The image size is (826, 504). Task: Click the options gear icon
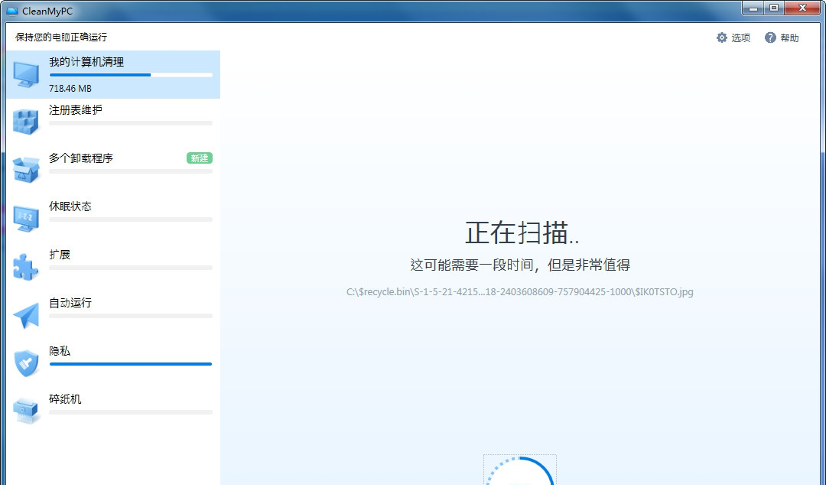coord(722,37)
